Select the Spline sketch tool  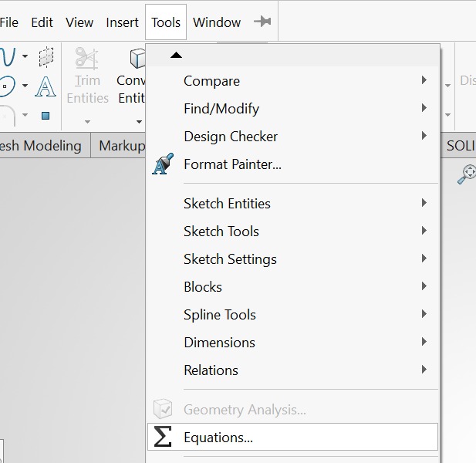click(x=8, y=56)
